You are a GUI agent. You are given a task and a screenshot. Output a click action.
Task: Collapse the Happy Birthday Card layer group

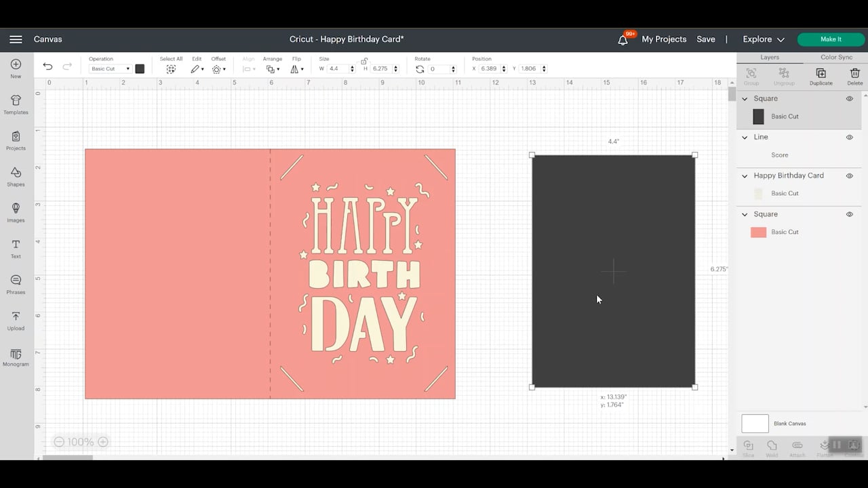click(x=745, y=176)
